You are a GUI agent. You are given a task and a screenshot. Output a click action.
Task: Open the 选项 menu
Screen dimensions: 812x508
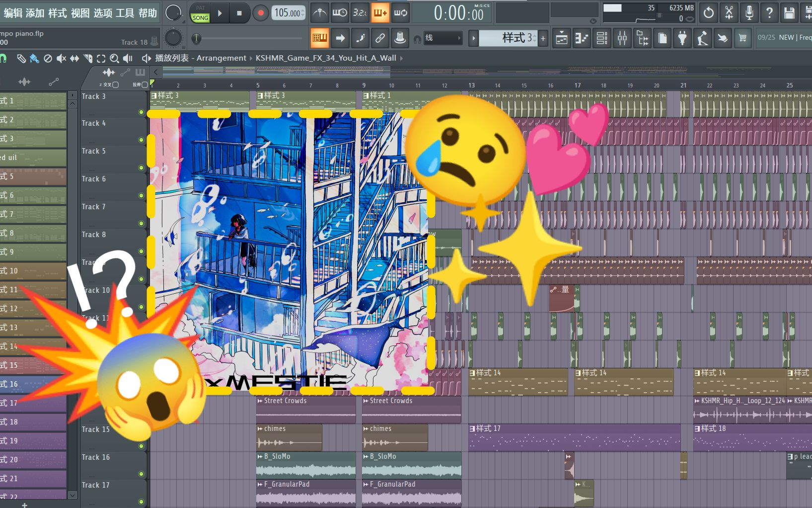103,13
